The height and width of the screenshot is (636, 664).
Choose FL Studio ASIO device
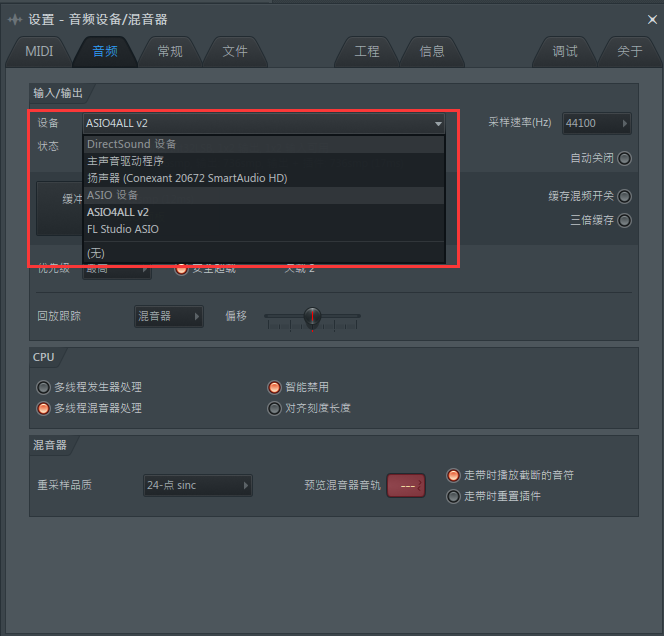[265, 229]
